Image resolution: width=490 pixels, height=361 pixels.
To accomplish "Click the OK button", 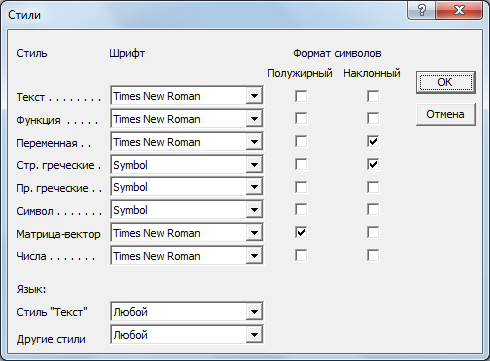I will pyautogui.click(x=446, y=82).
